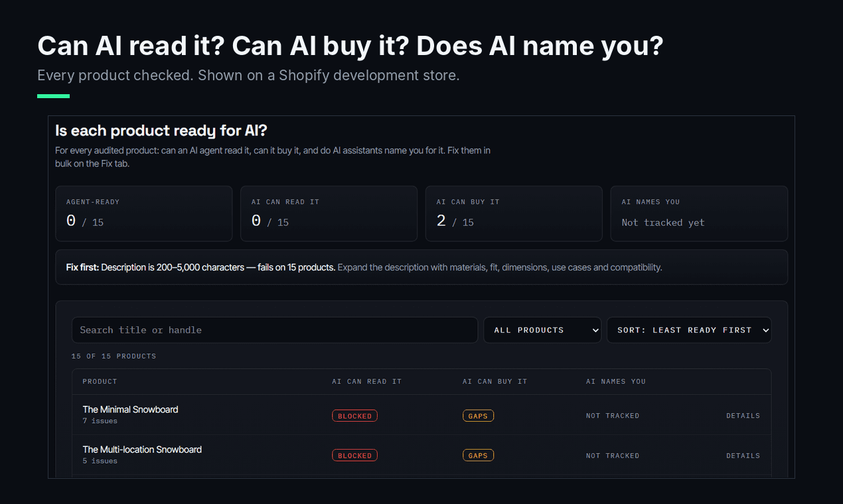
Task: Click the AI Can Buy It summary card
Action: click(514, 214)
